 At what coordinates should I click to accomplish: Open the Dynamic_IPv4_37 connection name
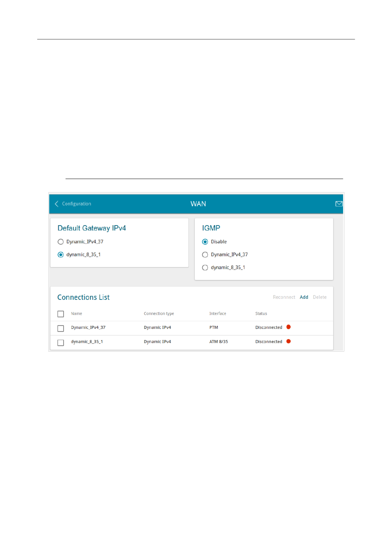pyautogui.click(x=88, y=328)
